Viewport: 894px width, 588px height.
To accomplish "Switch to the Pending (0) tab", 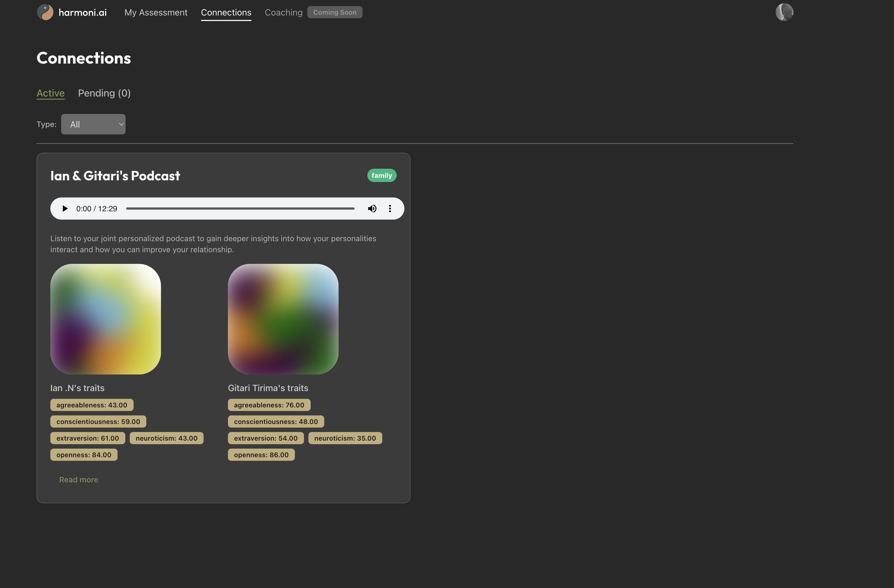I will (104, 93).
